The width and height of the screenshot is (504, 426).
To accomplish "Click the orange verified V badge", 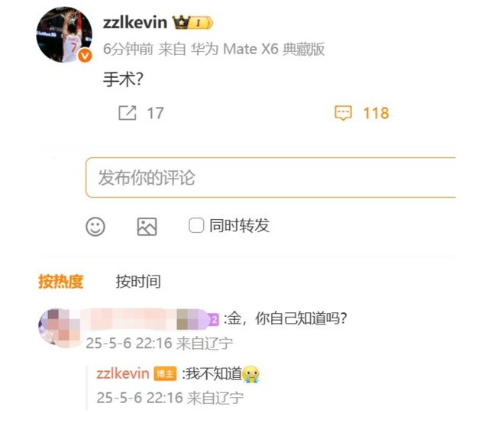I will click(85, 56).
